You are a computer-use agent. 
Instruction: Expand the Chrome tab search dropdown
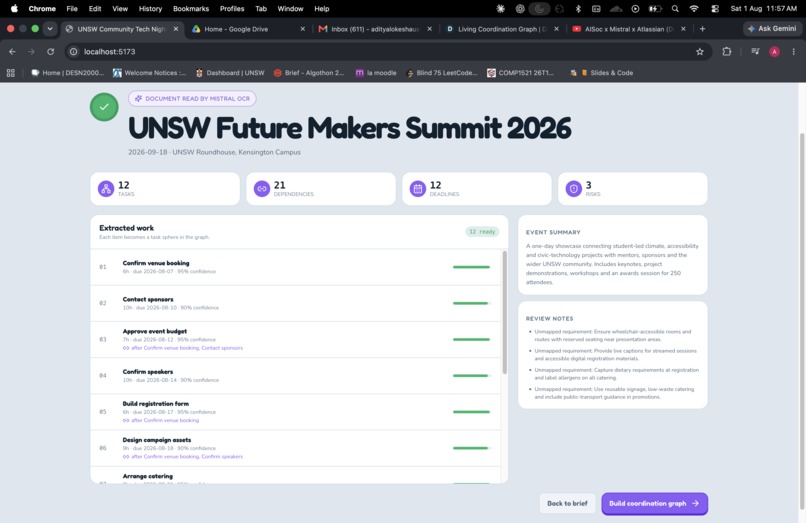50,29
